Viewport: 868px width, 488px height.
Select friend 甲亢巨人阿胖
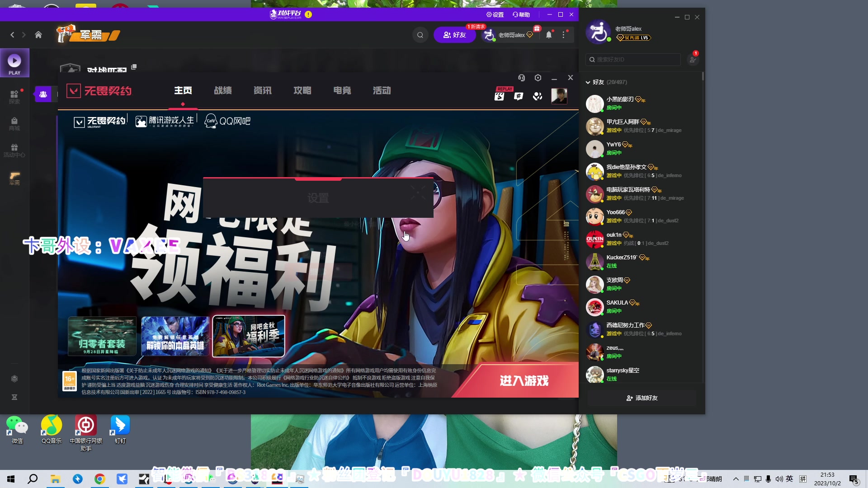(642, 126)
